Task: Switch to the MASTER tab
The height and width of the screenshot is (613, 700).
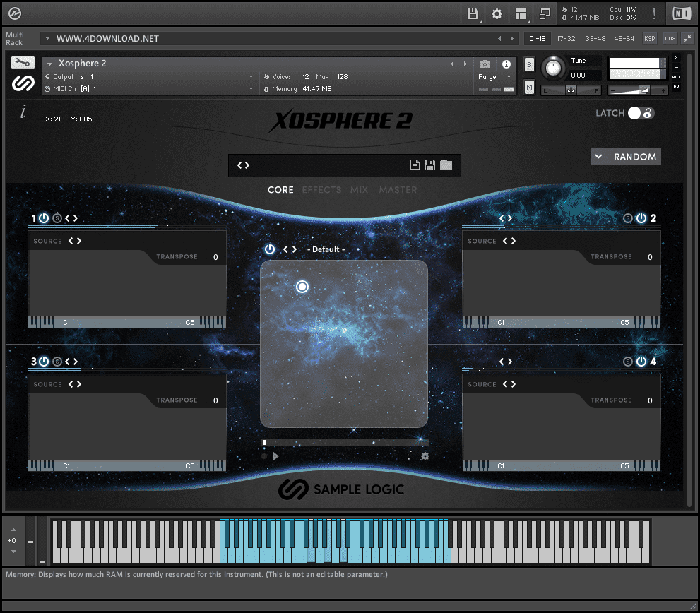Action: [x=398, y=190]
